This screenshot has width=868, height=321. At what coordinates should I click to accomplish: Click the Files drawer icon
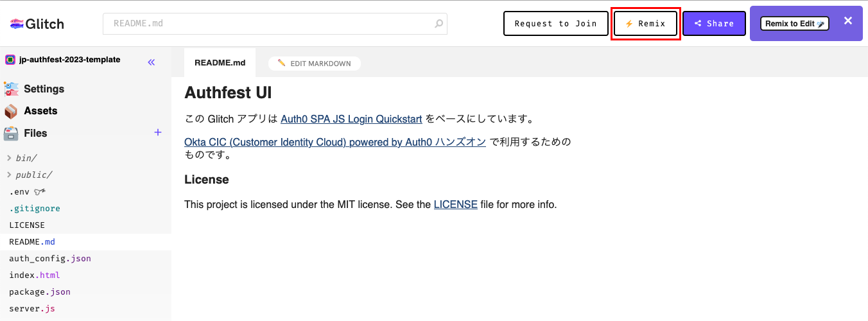pos(11,134)
